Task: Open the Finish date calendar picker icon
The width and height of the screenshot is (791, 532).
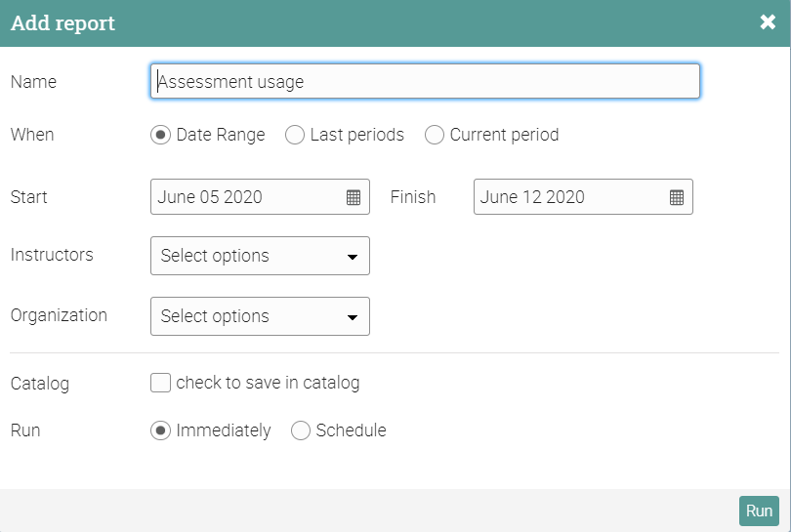Action: coord(677,197)
